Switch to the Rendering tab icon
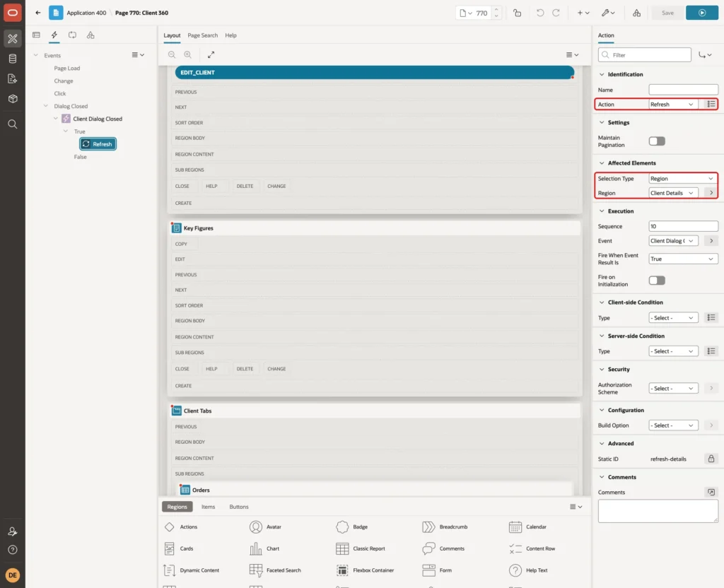This screenshot has width=724, height=588. (37, 35)
